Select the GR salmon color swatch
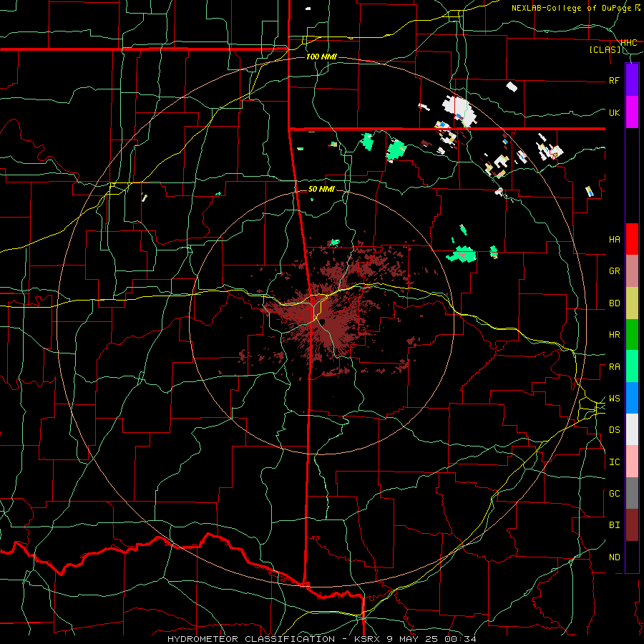 pos(632,271)
